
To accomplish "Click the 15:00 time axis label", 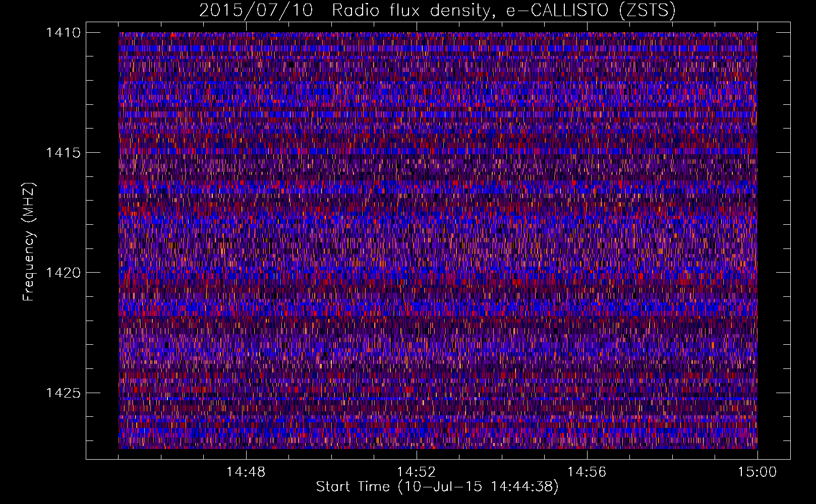I will click(x=757, y=472).
